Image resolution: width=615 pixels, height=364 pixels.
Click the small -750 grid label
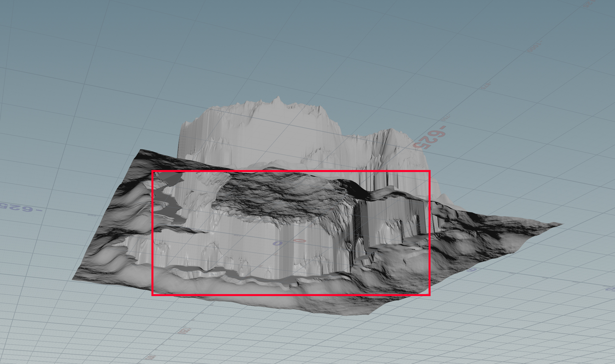[x=445, y=118]
